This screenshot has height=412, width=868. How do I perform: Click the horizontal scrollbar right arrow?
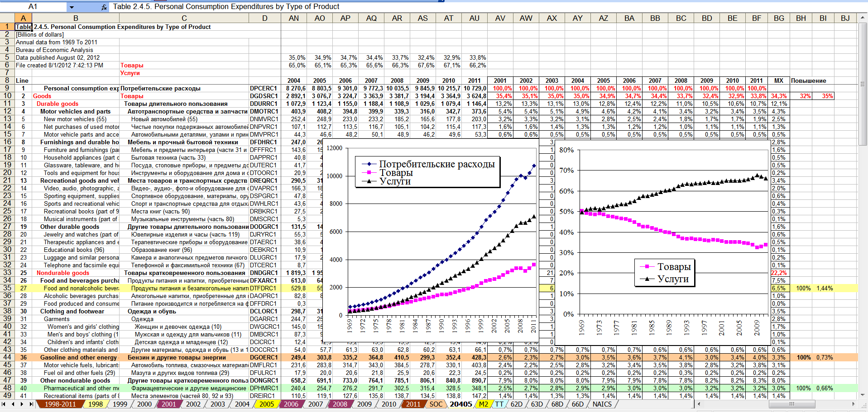[x=854, y=404]
